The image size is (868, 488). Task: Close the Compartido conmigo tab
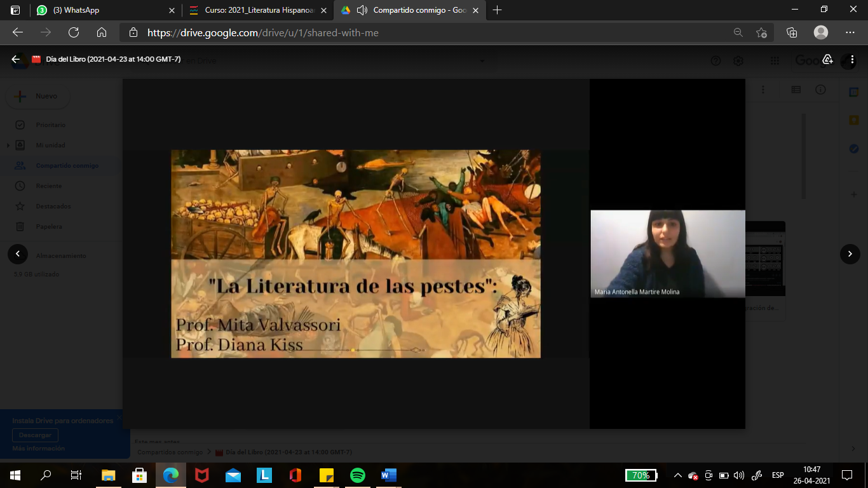(475, 10)
